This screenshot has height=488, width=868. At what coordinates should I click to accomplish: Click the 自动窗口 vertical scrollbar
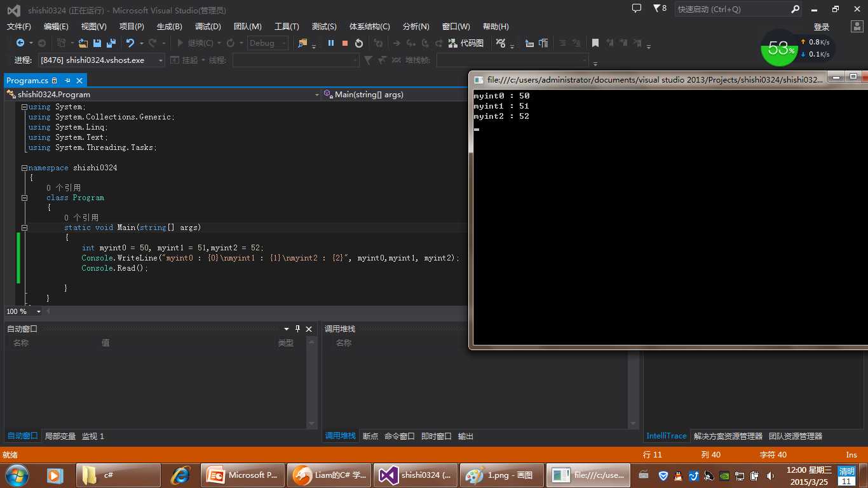pos(312,383)
